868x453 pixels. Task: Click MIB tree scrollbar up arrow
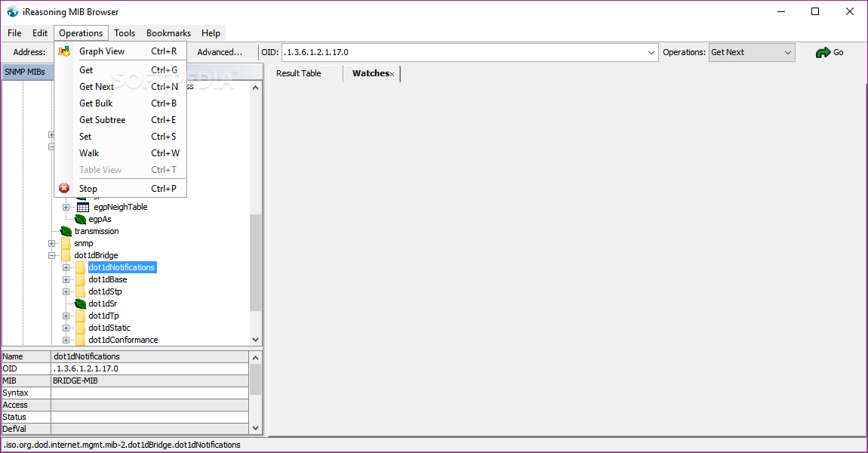click(255, 88)
